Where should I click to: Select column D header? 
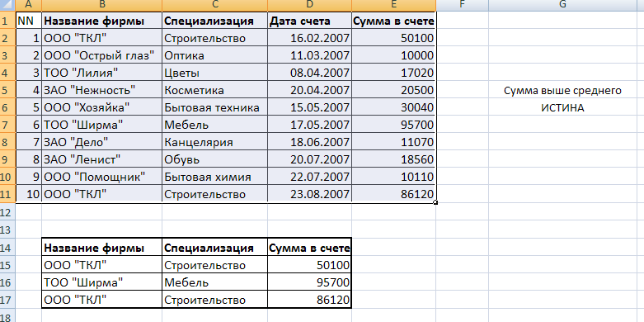click(310, 5)
